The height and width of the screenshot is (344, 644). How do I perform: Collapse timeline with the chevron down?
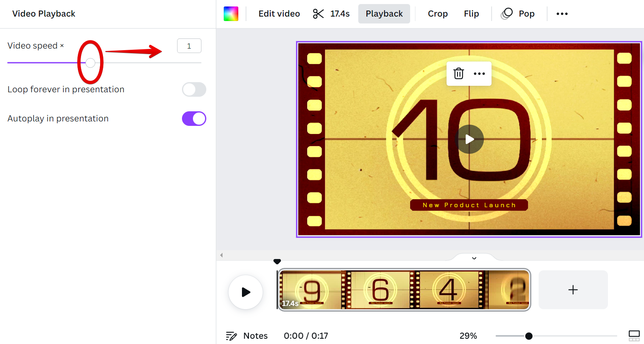pos(474,258)
